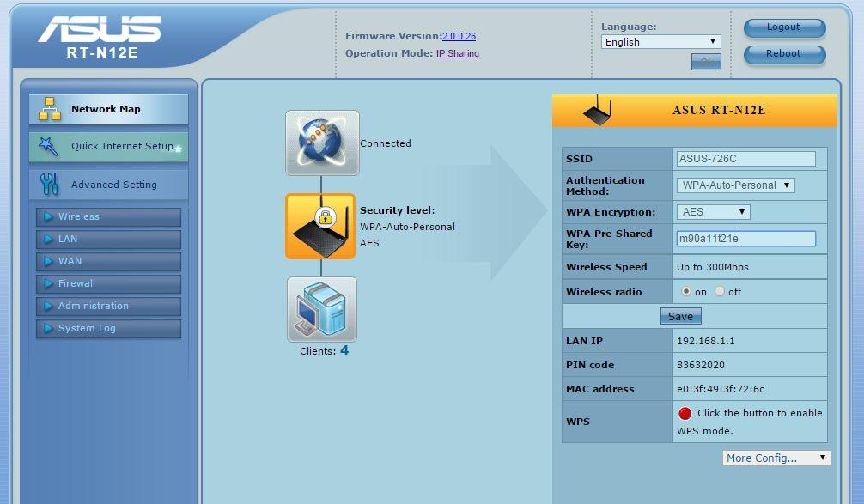This screenshot has width=864, height=504.
Task: Click the RT-N12E model label under logo
Action: pyautogui.click(x=102, y=53)
